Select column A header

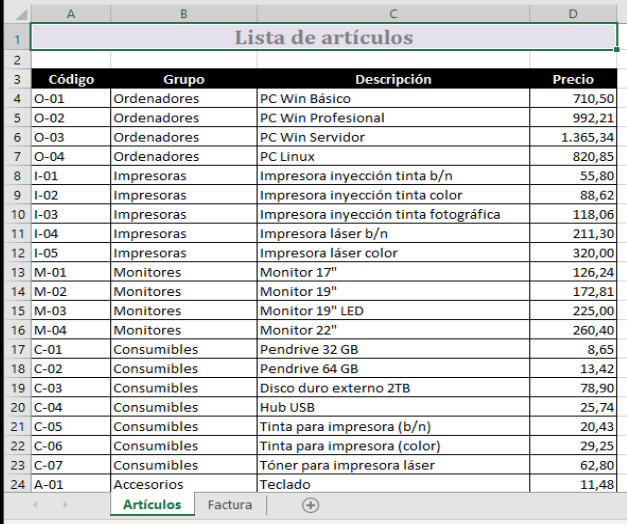pos(71,14)
